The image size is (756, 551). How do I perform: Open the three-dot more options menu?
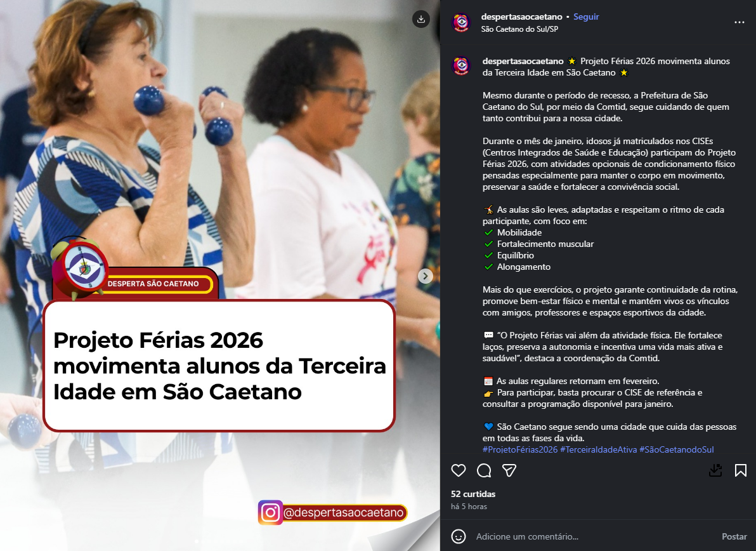click(739, 22)
